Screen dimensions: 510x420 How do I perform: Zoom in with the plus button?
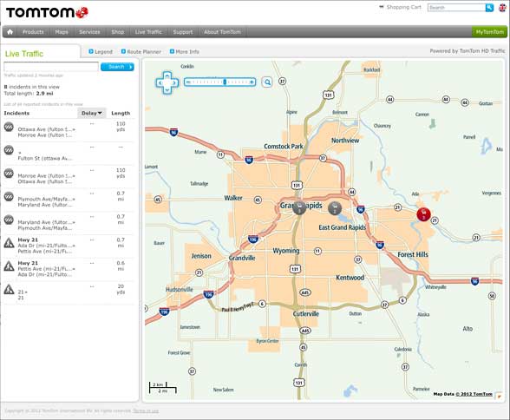252,82
